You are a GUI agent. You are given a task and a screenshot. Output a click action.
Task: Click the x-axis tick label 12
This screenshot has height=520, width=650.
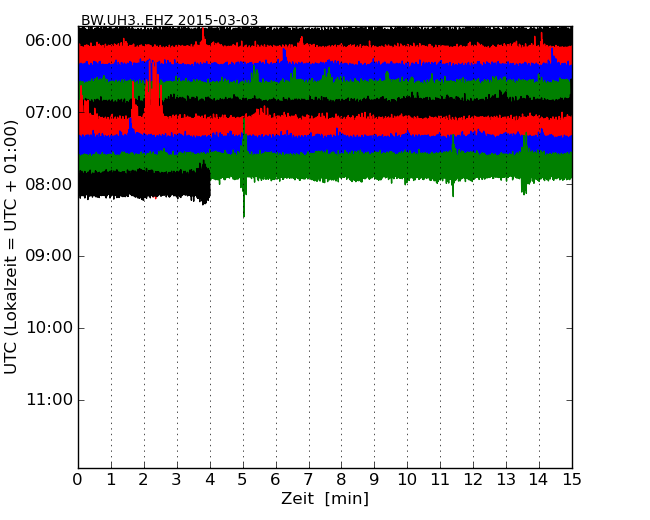coord(473,480)
